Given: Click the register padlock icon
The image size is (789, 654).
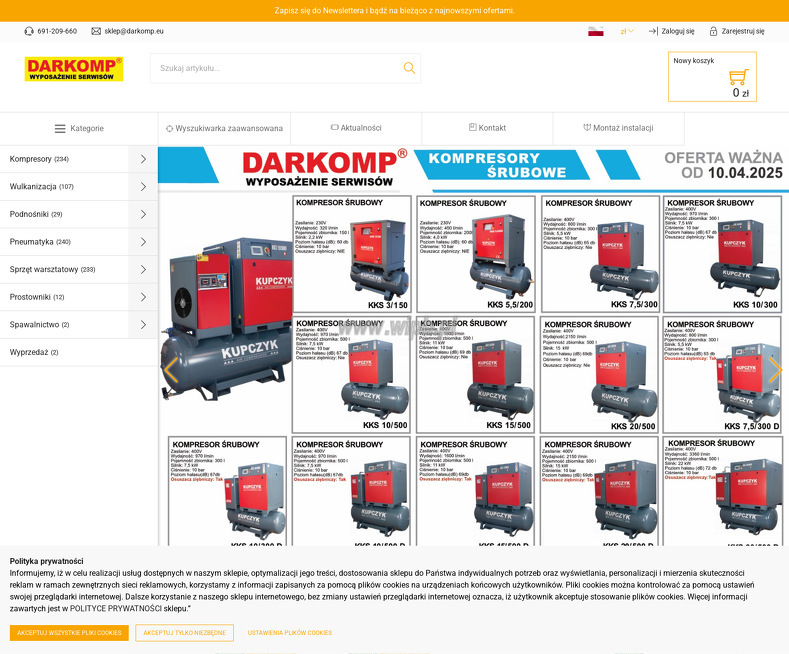Looking at the screenshot, I should (x=713, y=31).
